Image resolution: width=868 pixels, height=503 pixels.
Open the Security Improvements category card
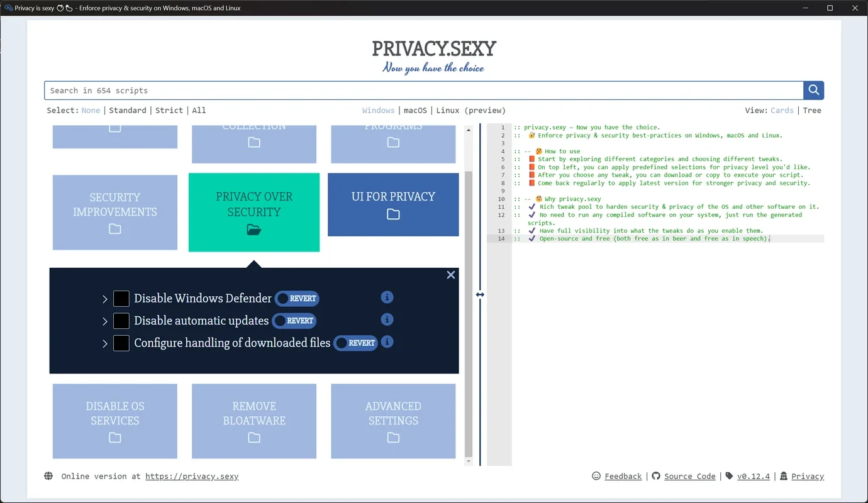115,212
